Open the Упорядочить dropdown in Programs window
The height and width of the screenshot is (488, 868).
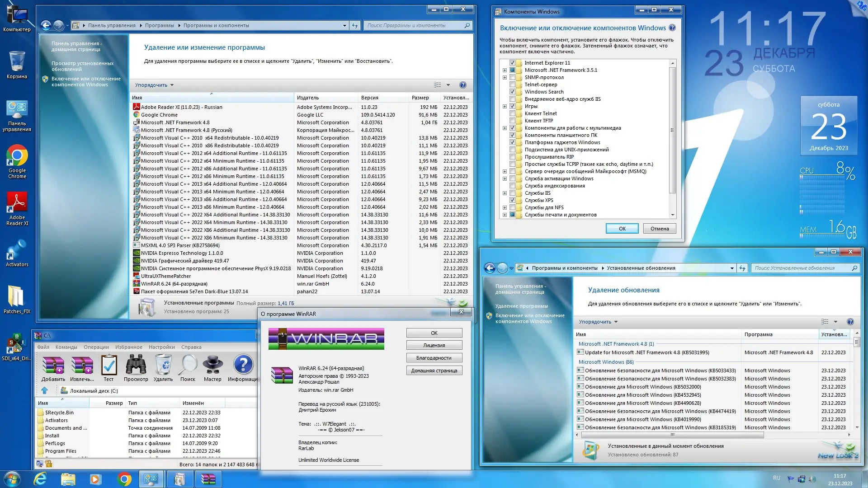pyautogui.click(x=154, y=85)
